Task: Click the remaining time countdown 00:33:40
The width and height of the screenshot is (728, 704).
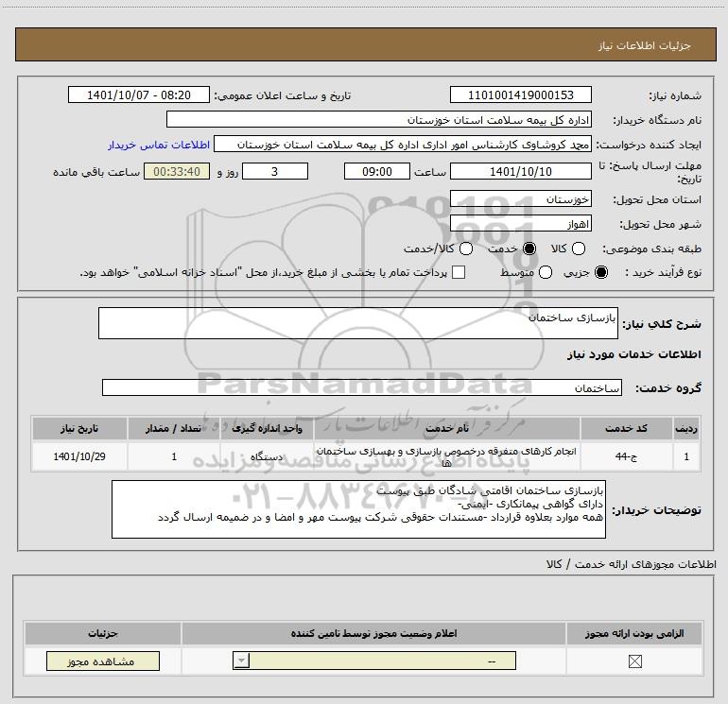Action: click(177, 171)
